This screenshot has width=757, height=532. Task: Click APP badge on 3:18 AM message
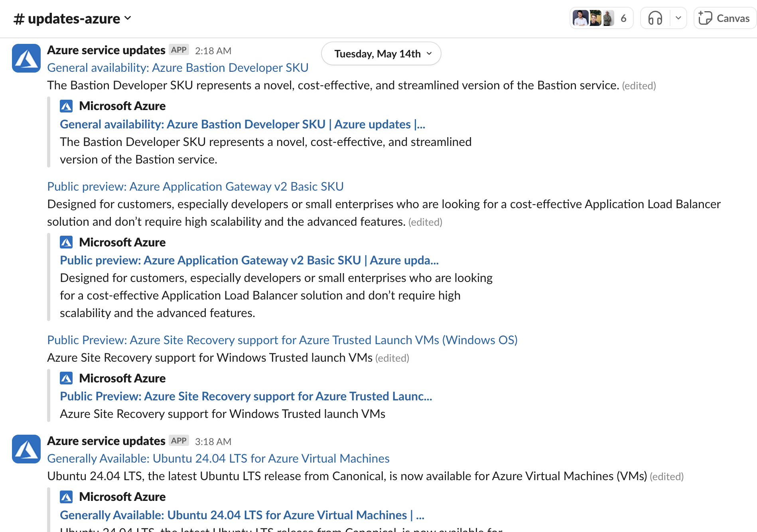coord(179,441)
